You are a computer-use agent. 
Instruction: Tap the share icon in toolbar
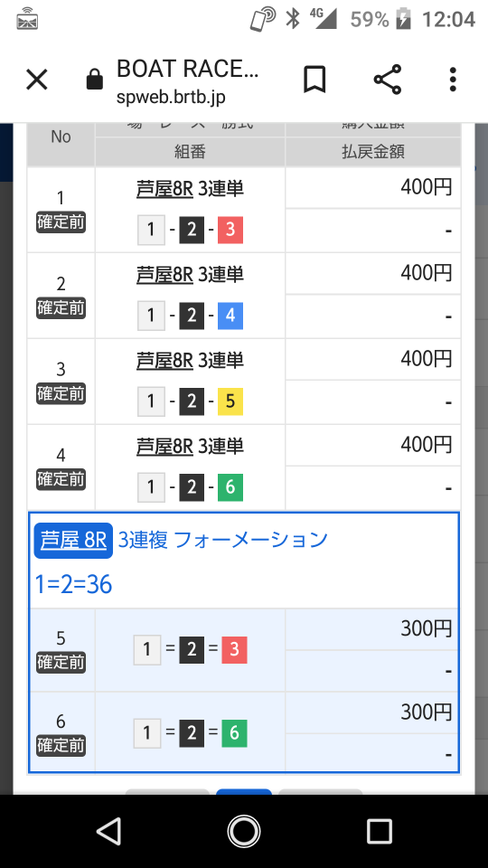[388, 80]
